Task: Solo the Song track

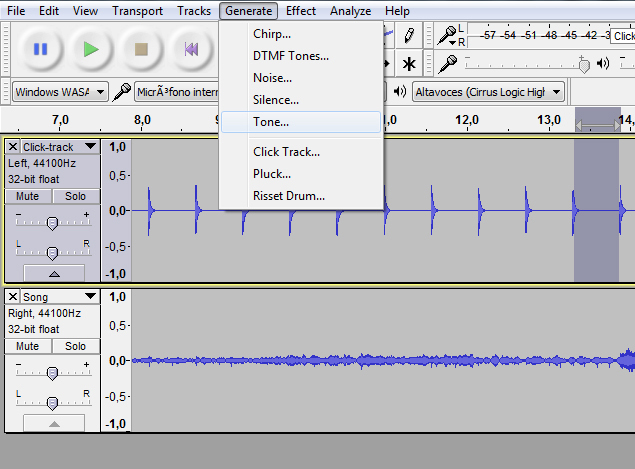Action: coord(76,346)
